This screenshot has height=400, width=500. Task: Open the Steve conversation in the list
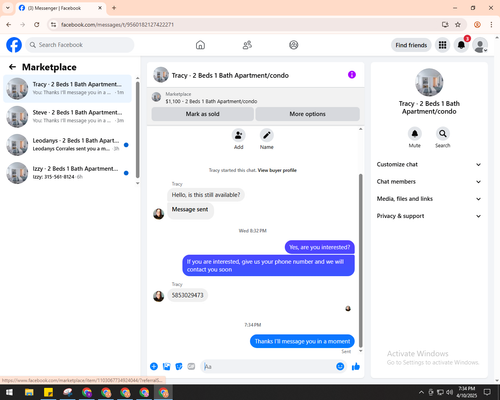click(x=67, y=116)
